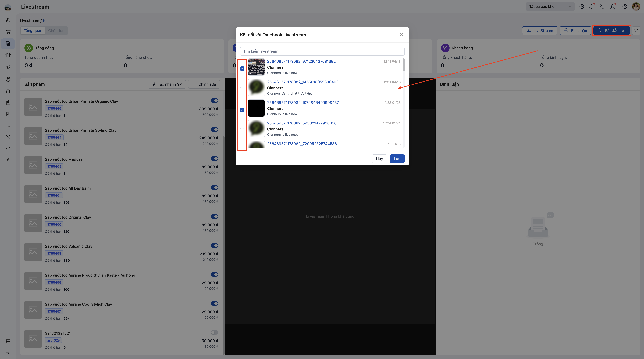The image size is (644, 359).
Task: Open the Tất cả các kho warehouse dropdown
Action: (x=550, y=7)
